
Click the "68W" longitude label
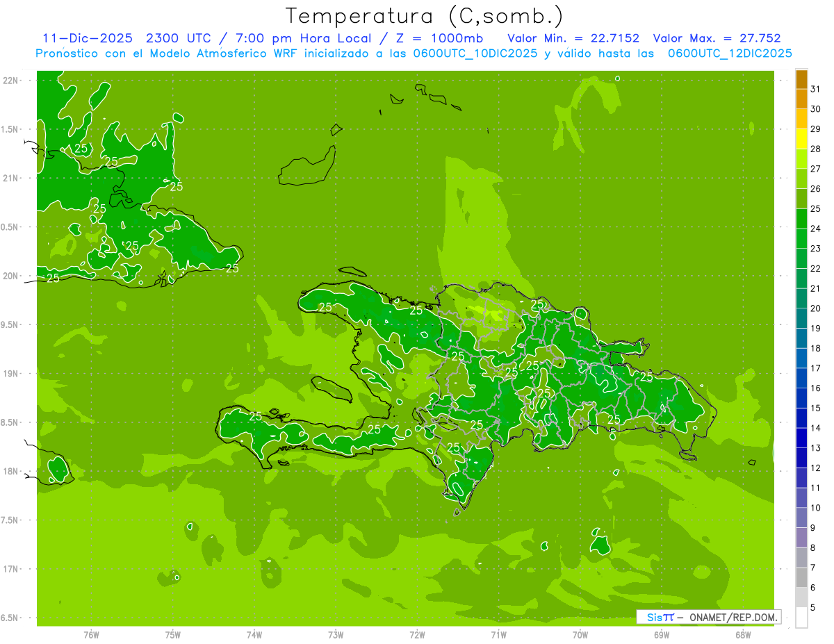pos(743,635)
